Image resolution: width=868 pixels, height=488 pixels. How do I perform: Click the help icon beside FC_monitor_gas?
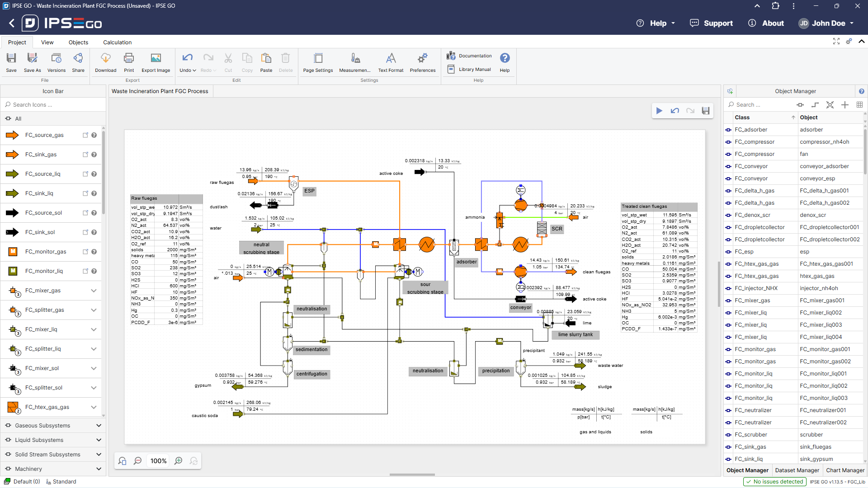(x=94, y=252)
